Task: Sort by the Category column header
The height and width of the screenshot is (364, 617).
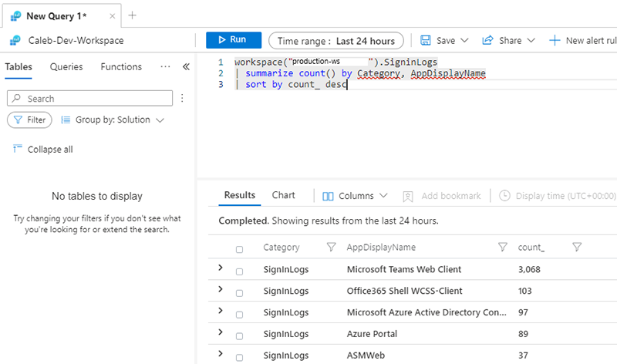Action: coord(282,247)
